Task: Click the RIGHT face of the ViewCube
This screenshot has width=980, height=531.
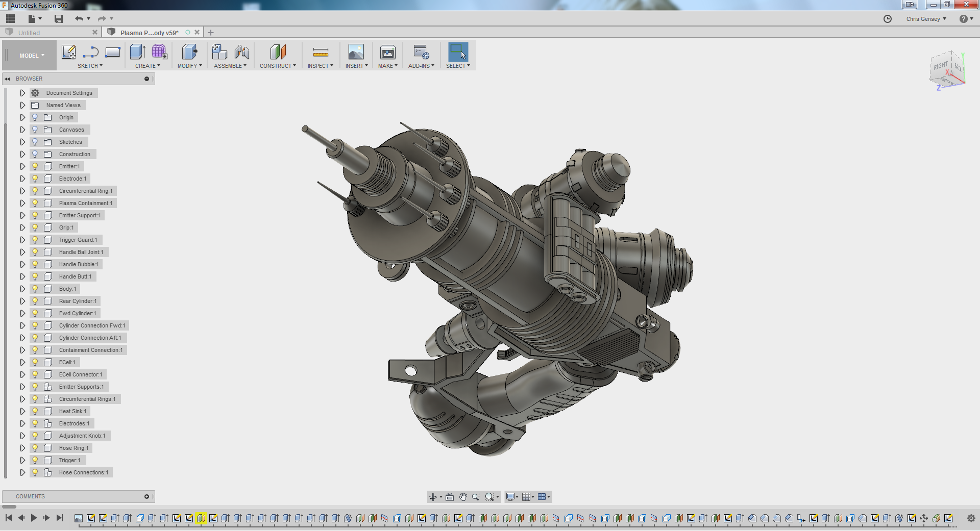Action: tap(940, 66)
